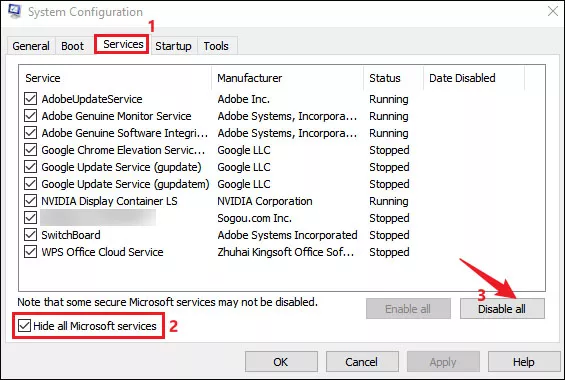The width and height of the screenshot is (565, 380).
Task: Click the Google Update Service (gupdatem) name
Action: (x=125, y=184)
